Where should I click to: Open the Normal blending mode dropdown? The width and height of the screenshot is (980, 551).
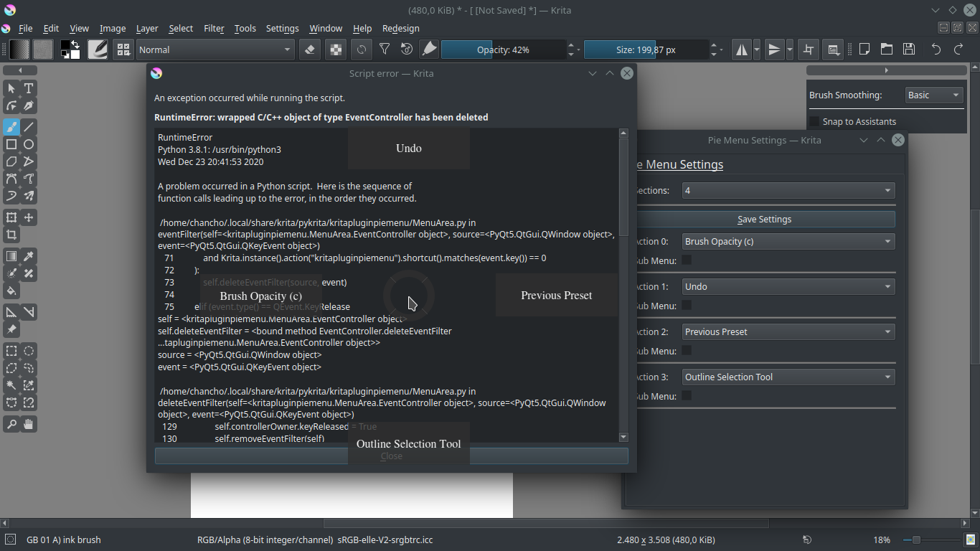[215, 50]
